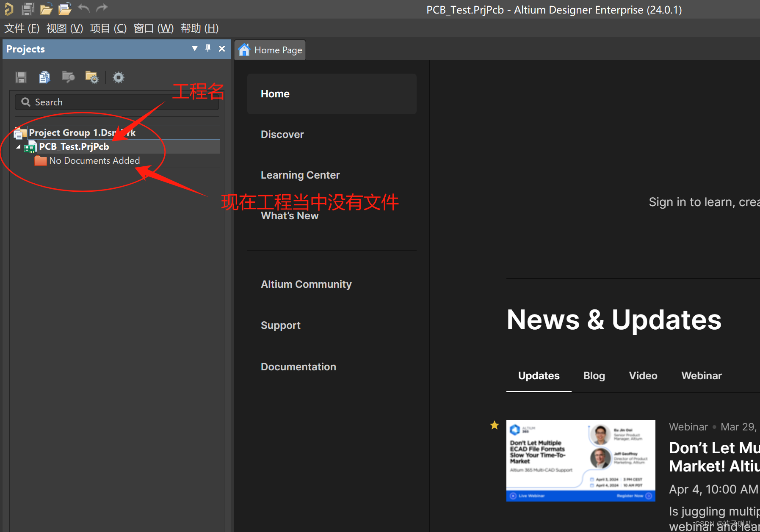Screen dimensions: 760x532
Task: Click the Home Page house icon
Action: pos(244,50)
